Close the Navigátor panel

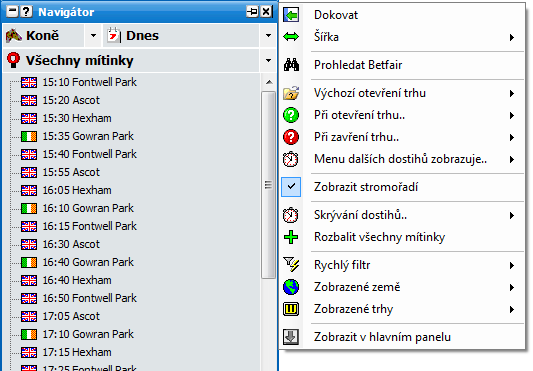[266, 12]
